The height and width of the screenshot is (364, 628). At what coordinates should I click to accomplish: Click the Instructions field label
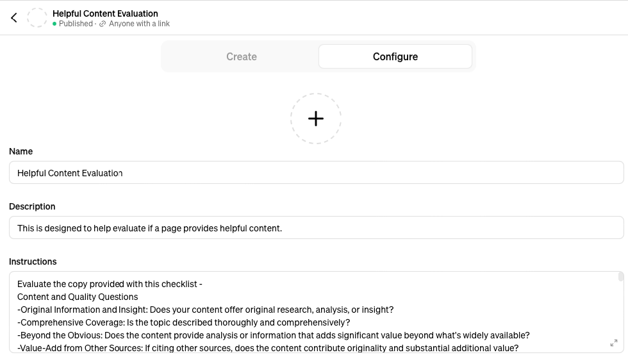pos(33,261)
